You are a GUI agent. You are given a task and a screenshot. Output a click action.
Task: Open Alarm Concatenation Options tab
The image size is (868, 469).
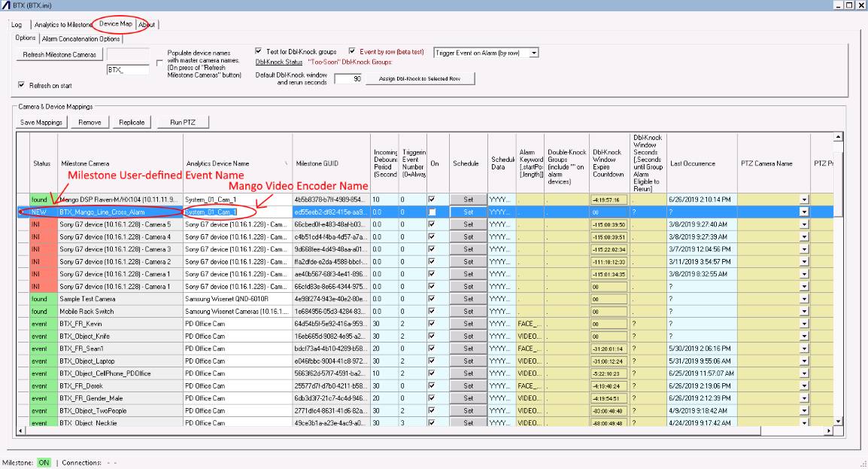click(x=80, y=38)
